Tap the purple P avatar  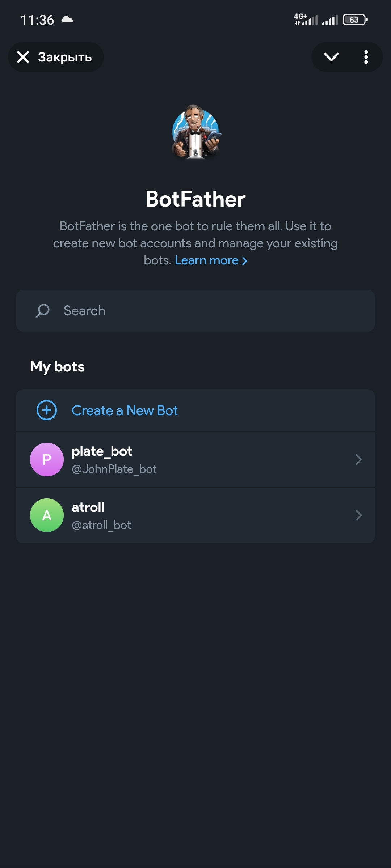coord(47,459)
